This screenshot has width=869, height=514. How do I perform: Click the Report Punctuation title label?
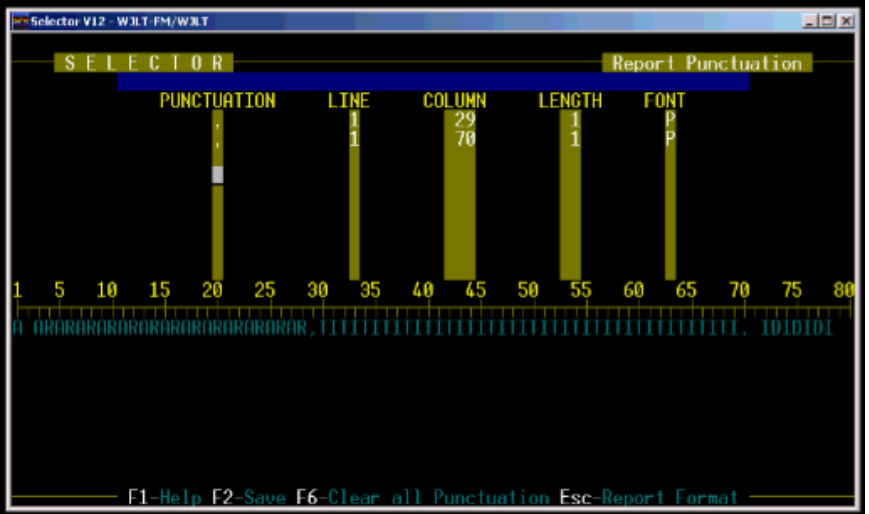coord(707,63)
